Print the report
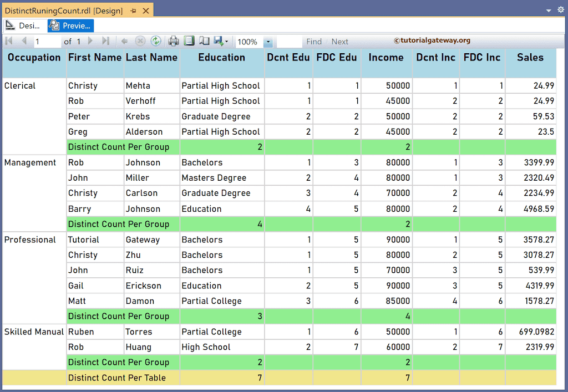 [x=172, y=41]
